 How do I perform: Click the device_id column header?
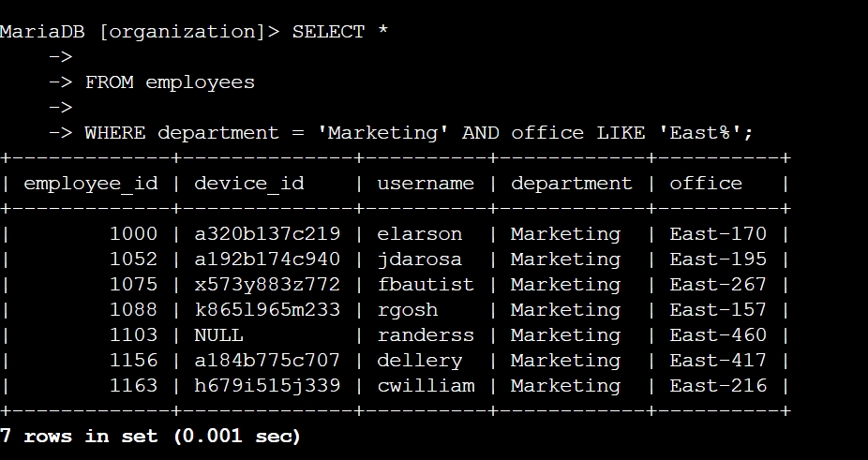tap(249, 184)
